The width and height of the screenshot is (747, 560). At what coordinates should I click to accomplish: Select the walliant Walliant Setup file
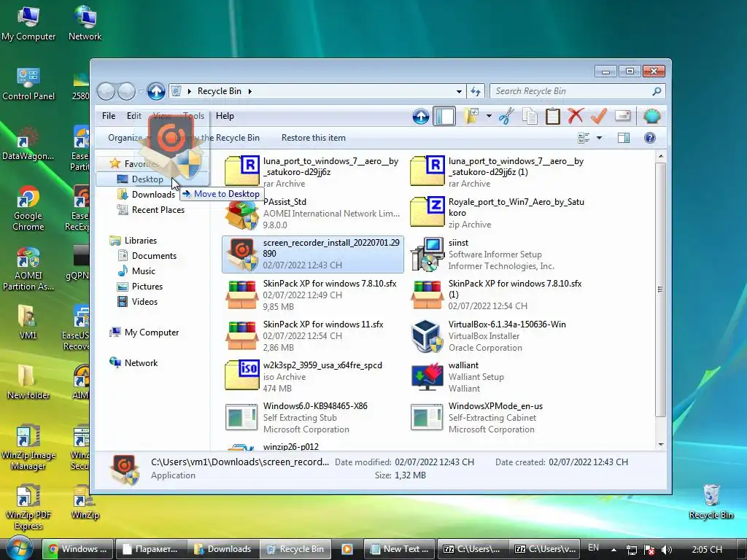click(498, 377)
